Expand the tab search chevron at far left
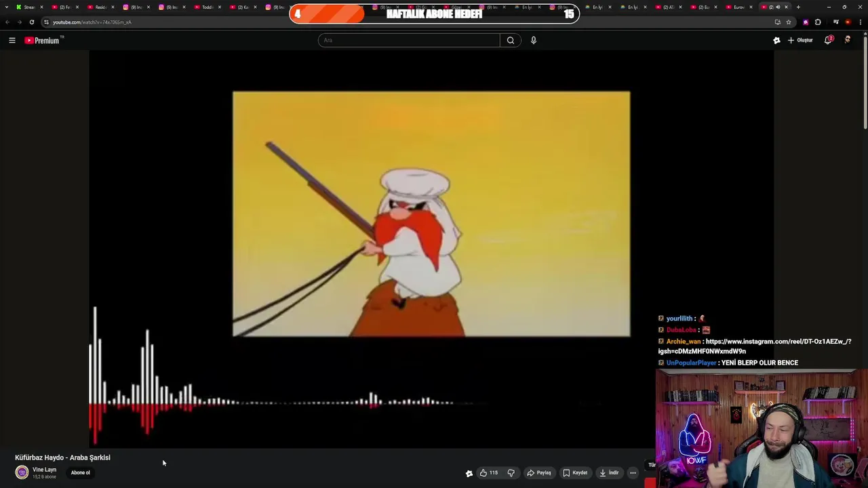 coord(6,7)
